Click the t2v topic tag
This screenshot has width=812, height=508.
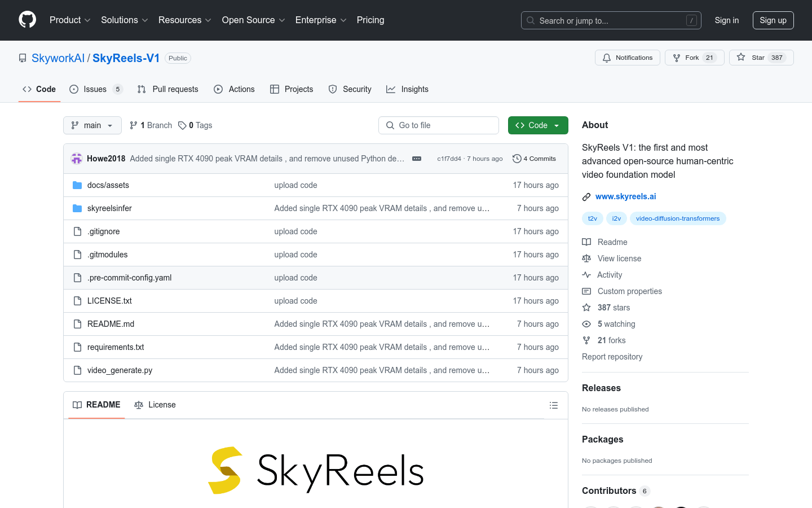click(593, 218)
